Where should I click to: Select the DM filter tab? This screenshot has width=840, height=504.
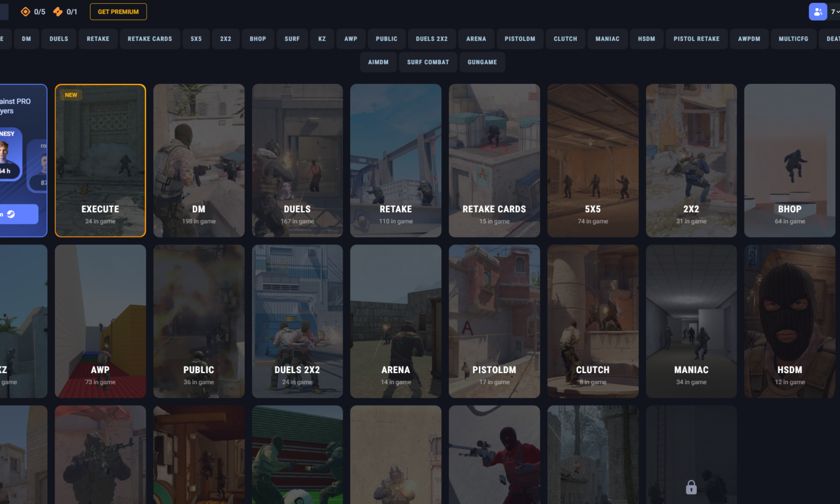point(27,39)
